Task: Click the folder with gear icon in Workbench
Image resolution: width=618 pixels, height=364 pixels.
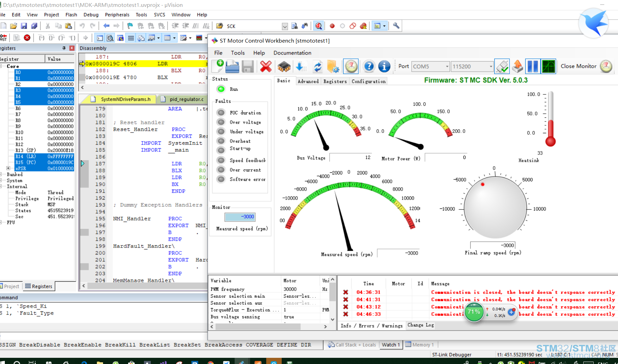Action: (333, 66)
